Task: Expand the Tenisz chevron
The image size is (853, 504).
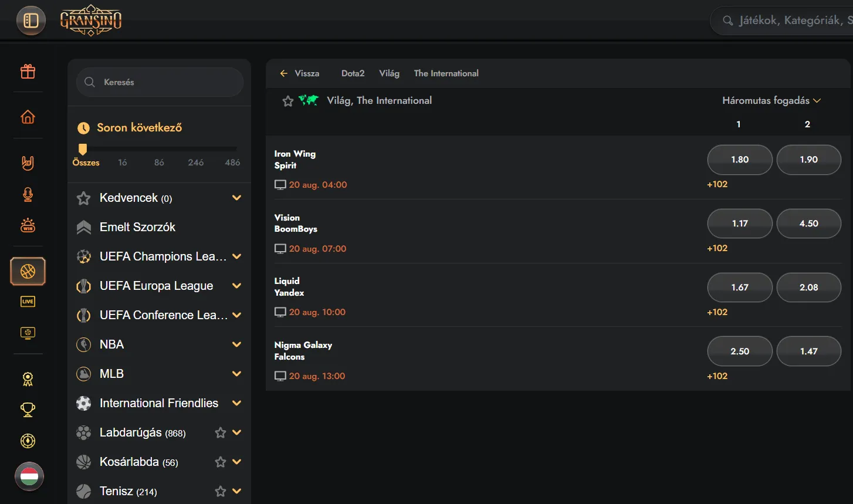Action: [237, 491]
